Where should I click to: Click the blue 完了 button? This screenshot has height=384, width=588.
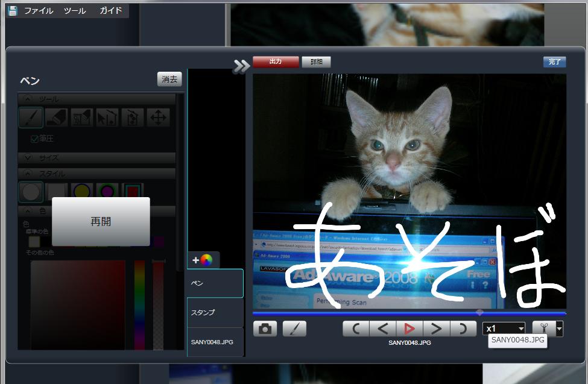(x=554, y=62)
